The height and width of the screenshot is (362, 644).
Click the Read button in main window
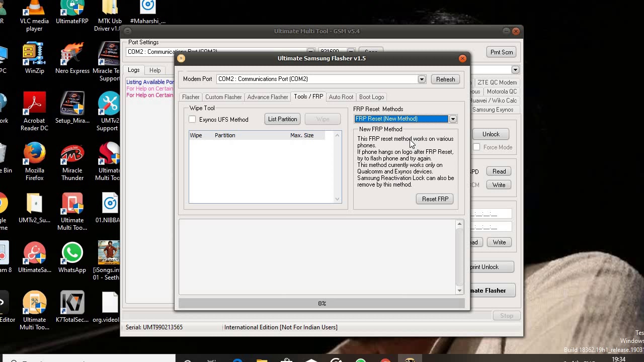point(499,171)
